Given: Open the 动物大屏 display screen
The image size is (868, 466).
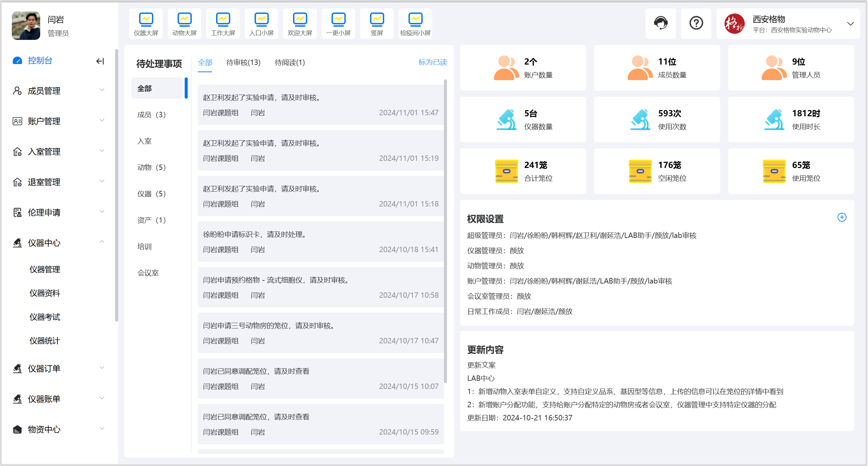Looking at the screenshot, I should 184,24.
